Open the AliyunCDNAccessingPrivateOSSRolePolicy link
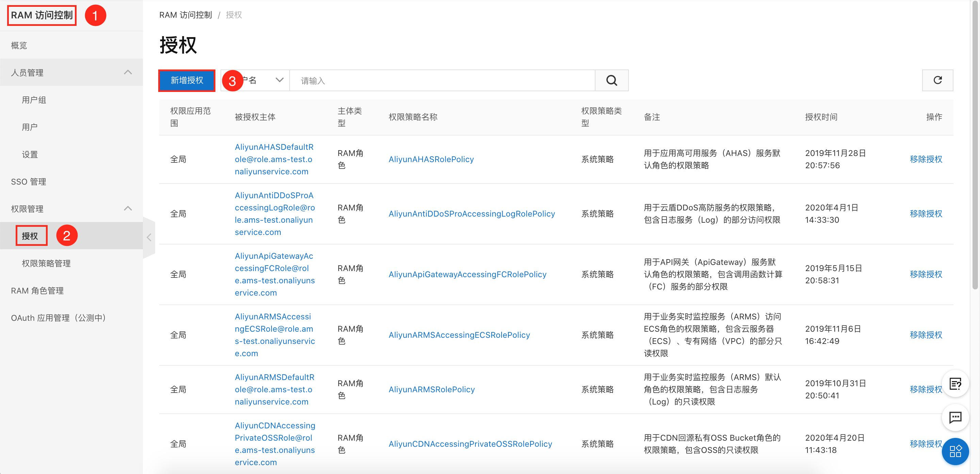The width and height of the screenshot is (980, 474). pyautogui.click(x=470, y=444)
